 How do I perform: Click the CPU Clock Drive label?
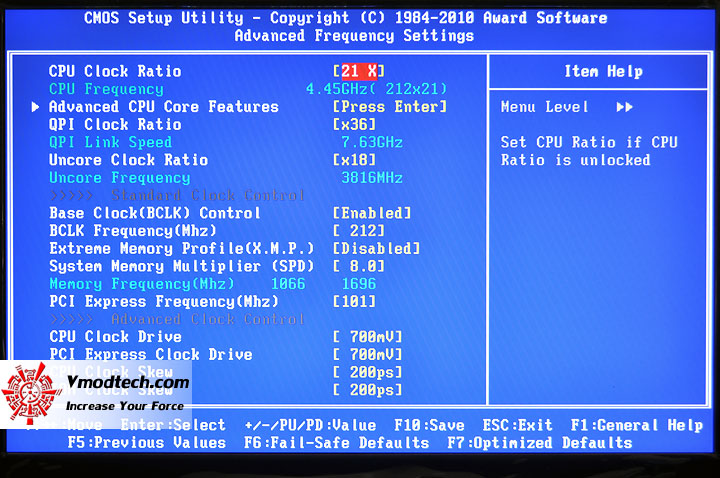pyautogui.click(x=115, y=337)
